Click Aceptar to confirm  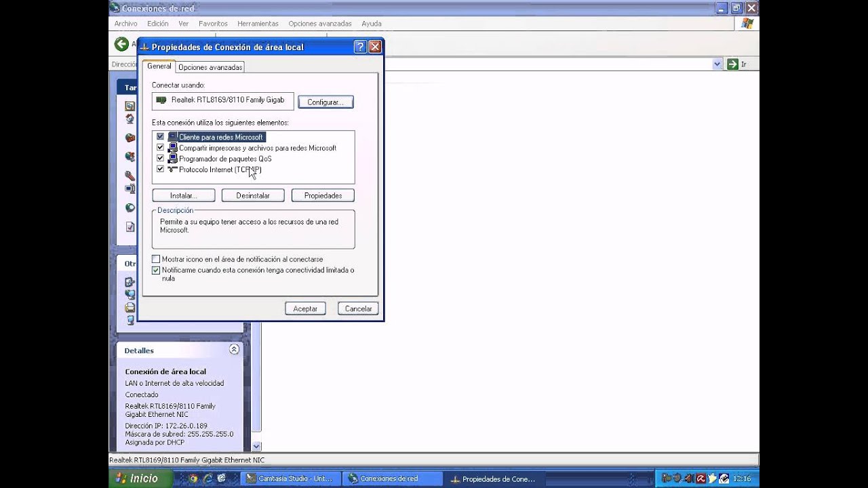(x=305, y=308)
